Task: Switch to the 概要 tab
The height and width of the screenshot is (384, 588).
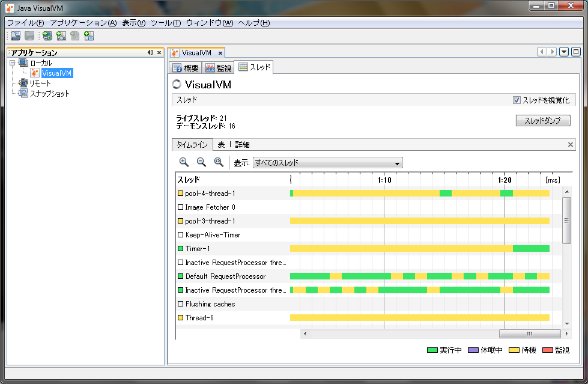Action: [x=185, y=68]
